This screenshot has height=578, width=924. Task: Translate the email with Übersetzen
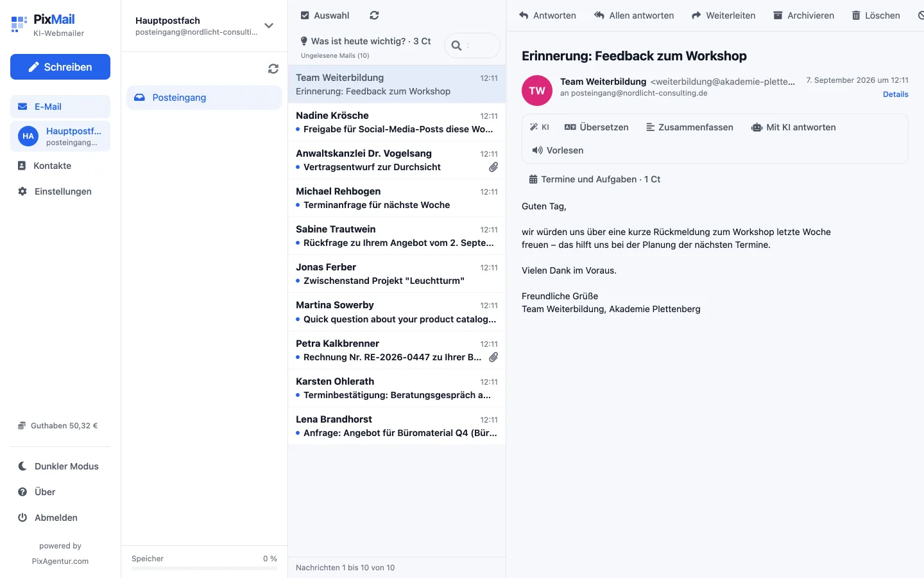click(x=597, y=127)
